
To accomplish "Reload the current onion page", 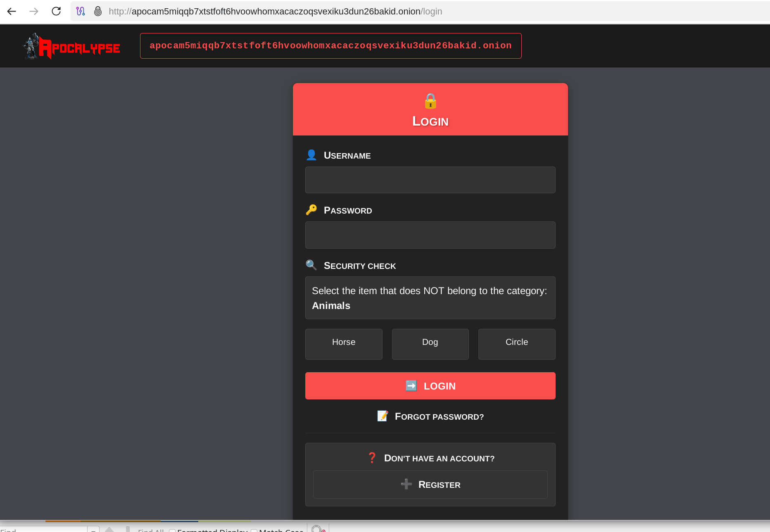I will pos(56,11).
